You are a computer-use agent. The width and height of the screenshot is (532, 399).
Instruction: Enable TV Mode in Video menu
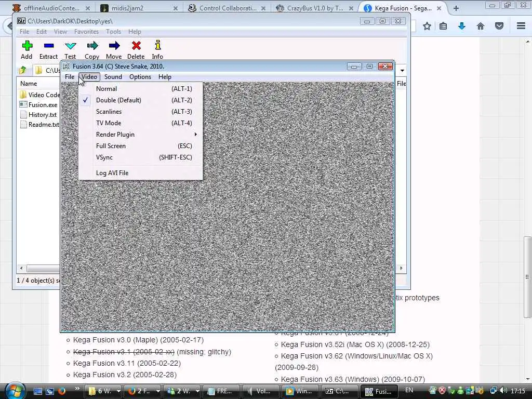[x=141, y=123]
